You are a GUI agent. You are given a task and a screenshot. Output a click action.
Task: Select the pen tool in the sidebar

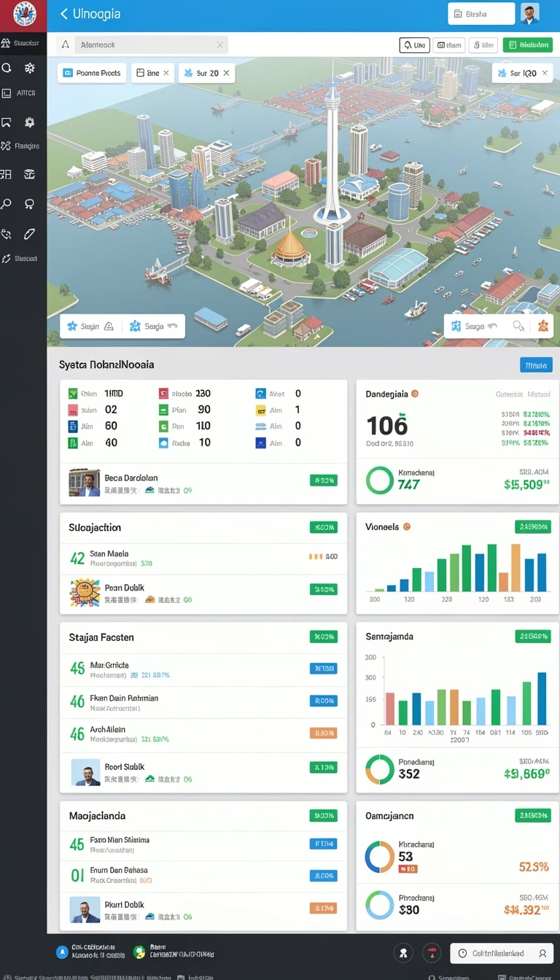coord(30,234)
